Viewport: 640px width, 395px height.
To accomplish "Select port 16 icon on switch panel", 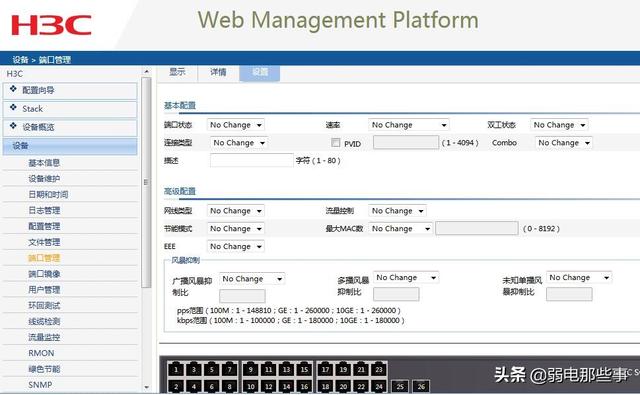I will point(304,386).
